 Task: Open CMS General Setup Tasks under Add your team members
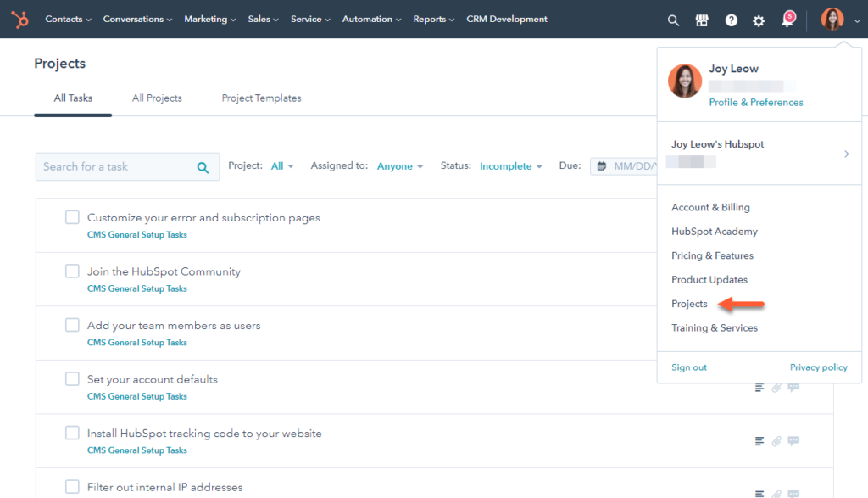pyautogui.click(x=137, y=343)
